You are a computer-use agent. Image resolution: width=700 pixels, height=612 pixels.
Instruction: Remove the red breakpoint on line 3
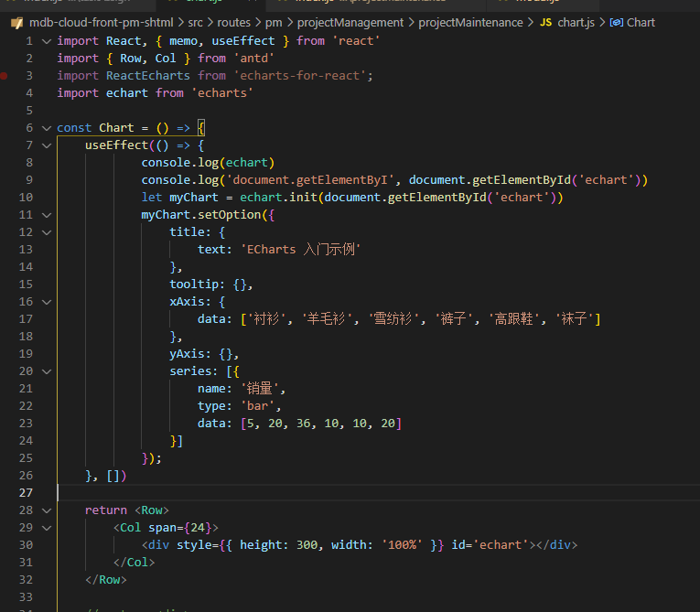tap(4, 76)
